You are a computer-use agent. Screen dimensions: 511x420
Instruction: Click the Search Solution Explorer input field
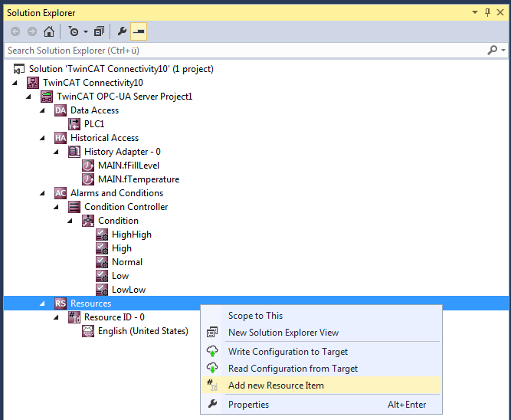[x=244, y=50]
